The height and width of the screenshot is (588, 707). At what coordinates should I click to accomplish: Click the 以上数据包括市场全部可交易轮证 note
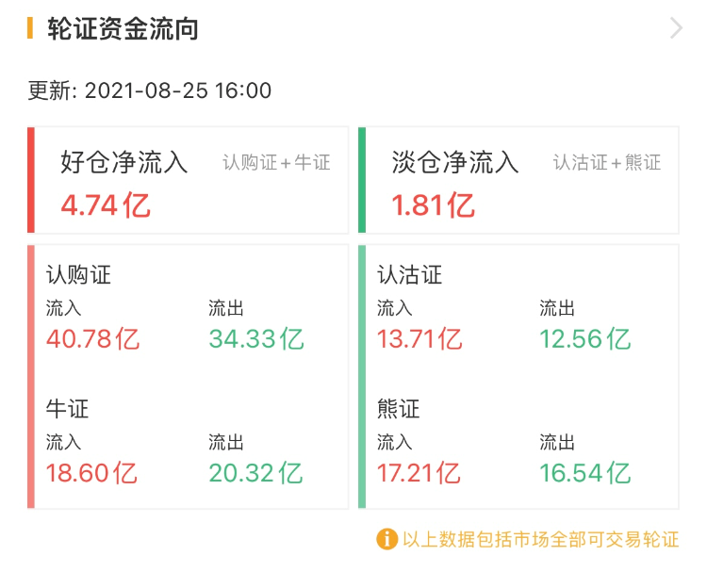539,539
